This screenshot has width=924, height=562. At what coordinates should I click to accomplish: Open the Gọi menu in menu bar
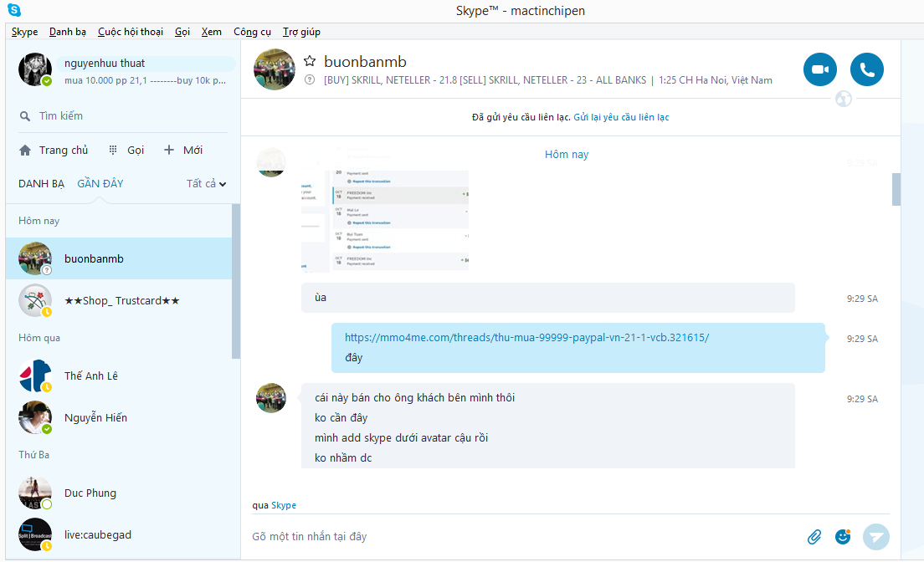[x=182, y=32]
